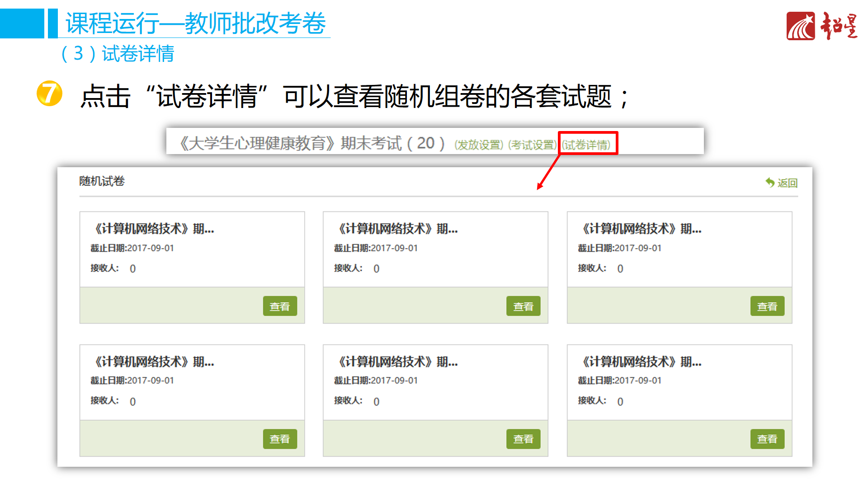Click the green 返回 return arrow icon

pyautogui.click(x=769, y=183)
